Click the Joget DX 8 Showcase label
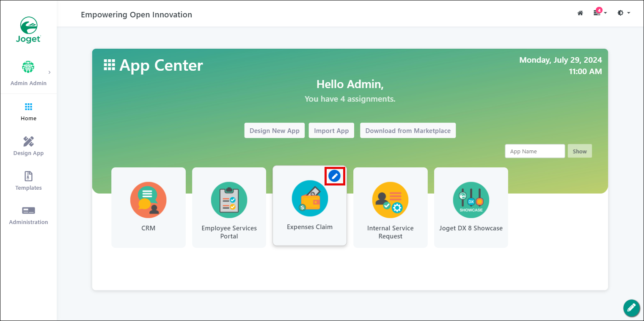The height and width of the screenshot is (321, 644). 471,228
